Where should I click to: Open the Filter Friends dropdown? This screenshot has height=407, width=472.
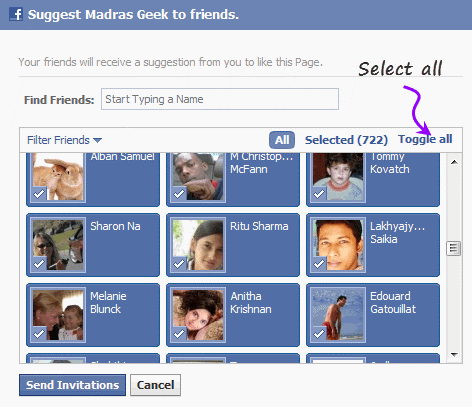click(64, 140)
